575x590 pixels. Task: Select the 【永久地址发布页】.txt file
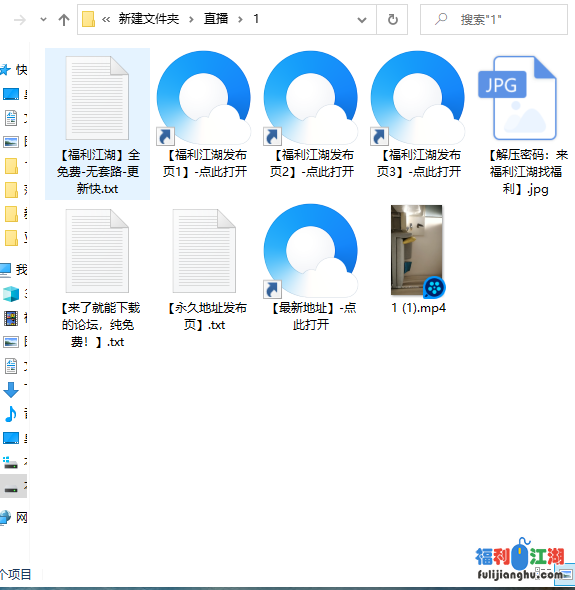coord(204,269)
